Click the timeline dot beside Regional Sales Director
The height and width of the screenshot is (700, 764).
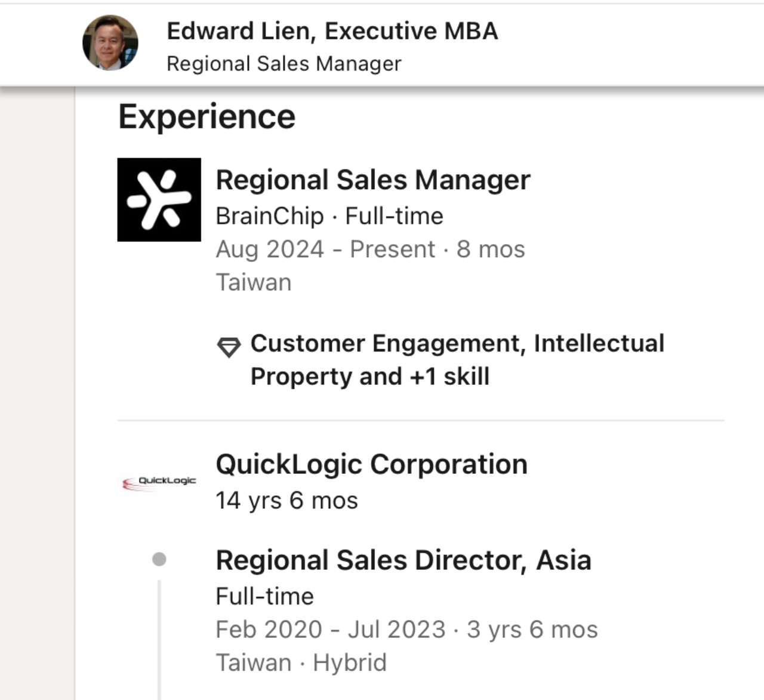pyautogui.click(x=159, y=559)
